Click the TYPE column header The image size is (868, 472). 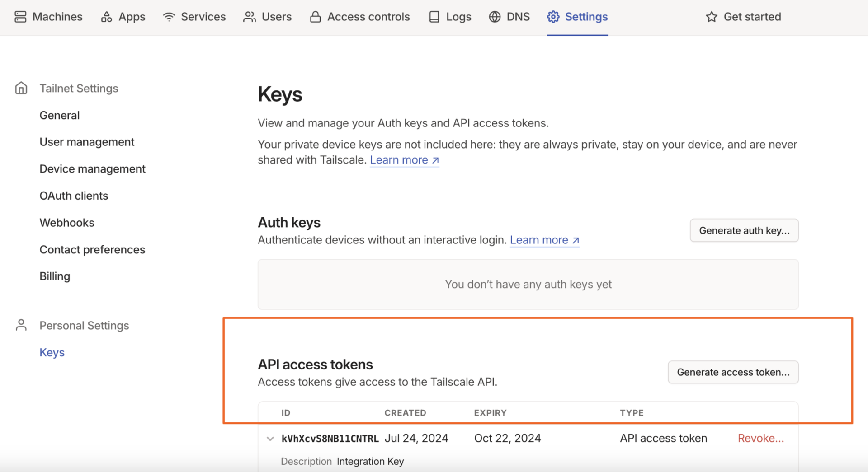(632, 413)
